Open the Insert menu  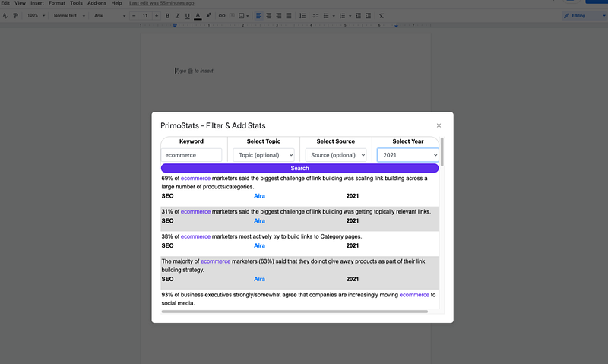pos(37,3)
